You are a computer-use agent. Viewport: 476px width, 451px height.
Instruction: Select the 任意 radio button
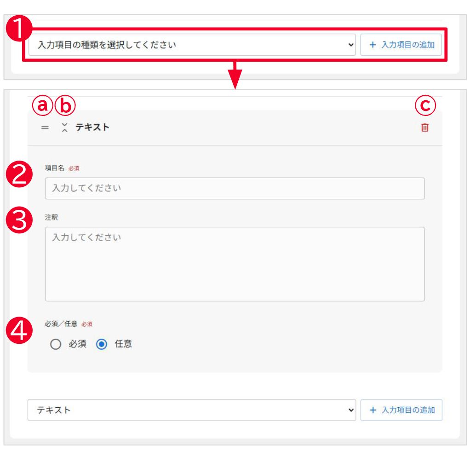click(101, 344)
